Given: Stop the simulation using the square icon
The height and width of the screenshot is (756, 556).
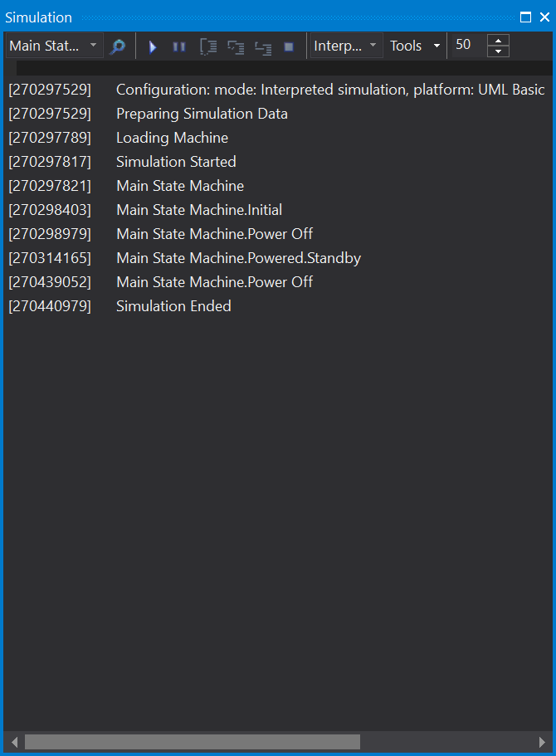Looking at the screenshot, I should (x=288, y=46).
